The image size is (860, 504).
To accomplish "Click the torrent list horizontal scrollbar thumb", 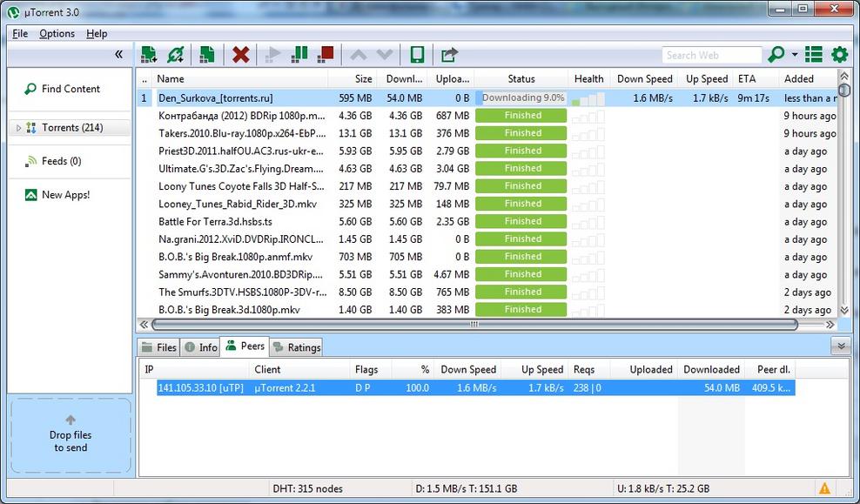I will (x=474, y=325).
